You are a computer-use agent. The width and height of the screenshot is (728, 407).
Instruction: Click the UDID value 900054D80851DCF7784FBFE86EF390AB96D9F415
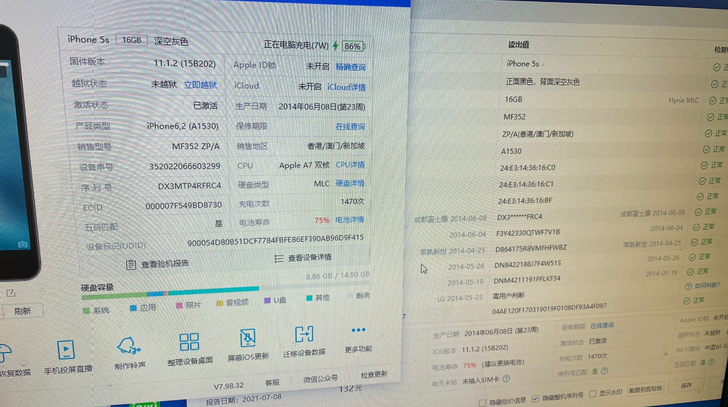pos(275,240)
